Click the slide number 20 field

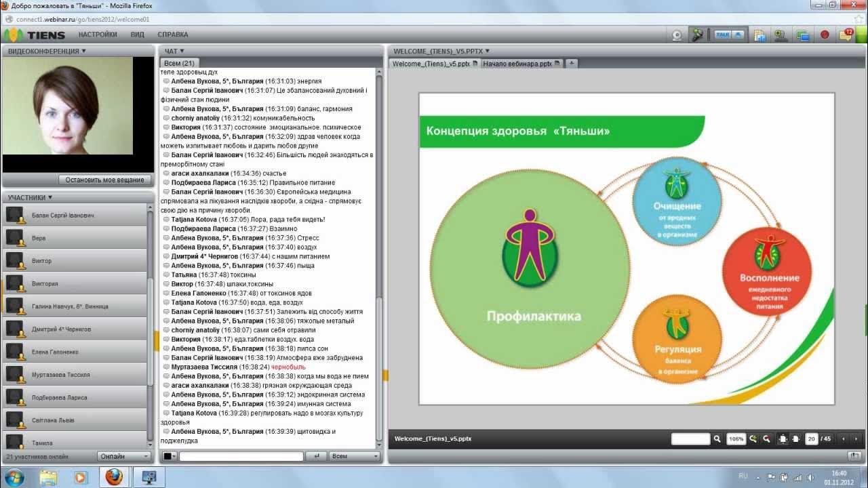pos(812,439)
